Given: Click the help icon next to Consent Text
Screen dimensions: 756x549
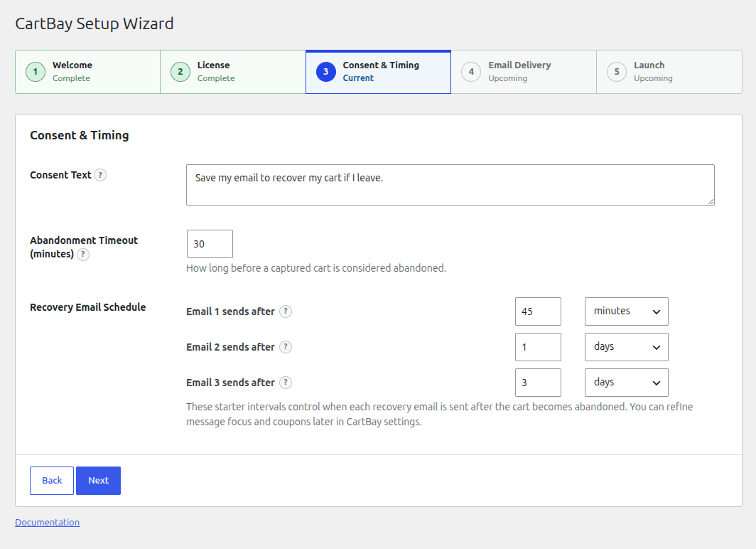Looking at the screenshot, I should click(x=99, y=175).
